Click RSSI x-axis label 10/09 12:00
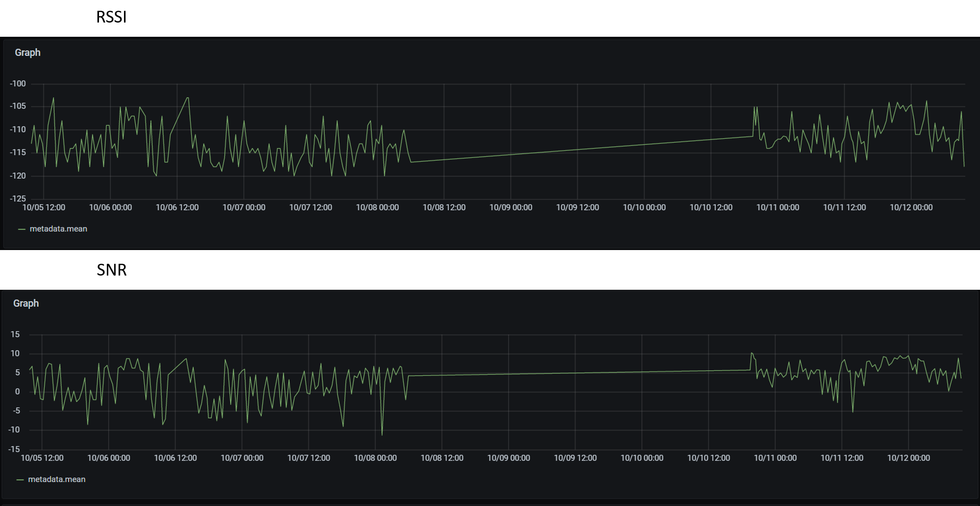The width and height of the screenshot is (980, 506). pos(577,207)
